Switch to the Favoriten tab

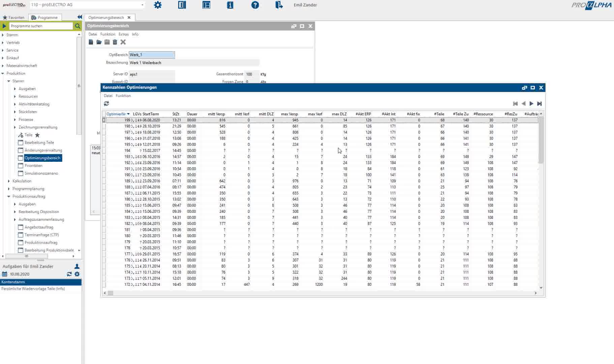[14, 18]
